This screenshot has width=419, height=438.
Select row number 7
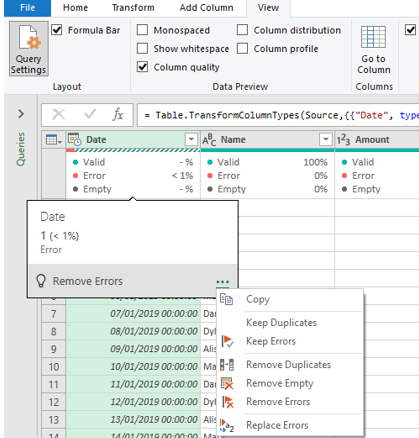[54, 314]
